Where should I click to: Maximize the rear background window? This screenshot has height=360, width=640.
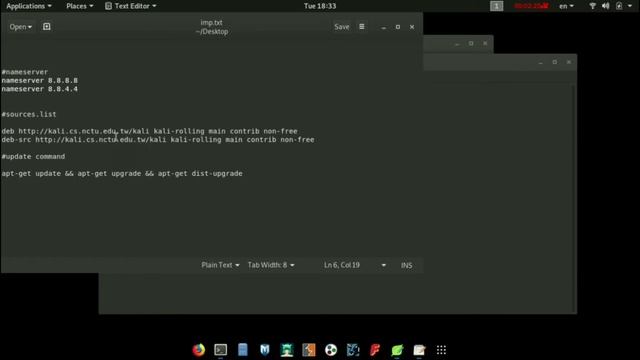555,62
